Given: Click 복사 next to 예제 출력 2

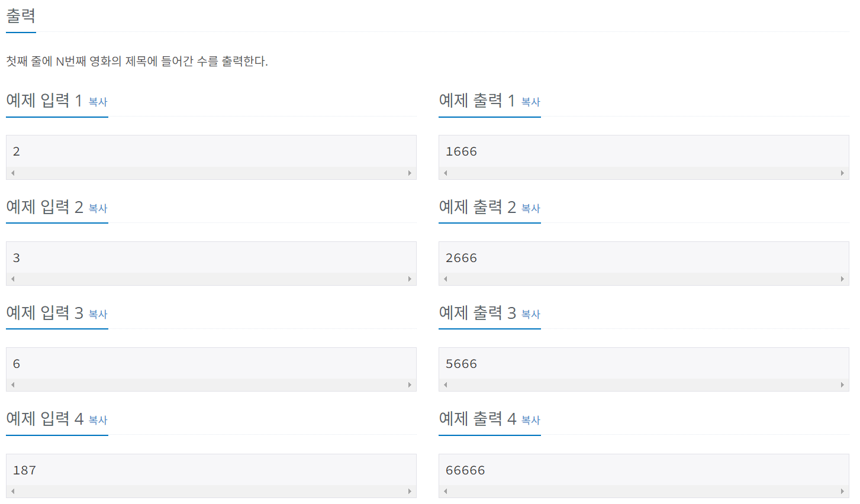Looking at the screenshot, I should coord(530,208).
